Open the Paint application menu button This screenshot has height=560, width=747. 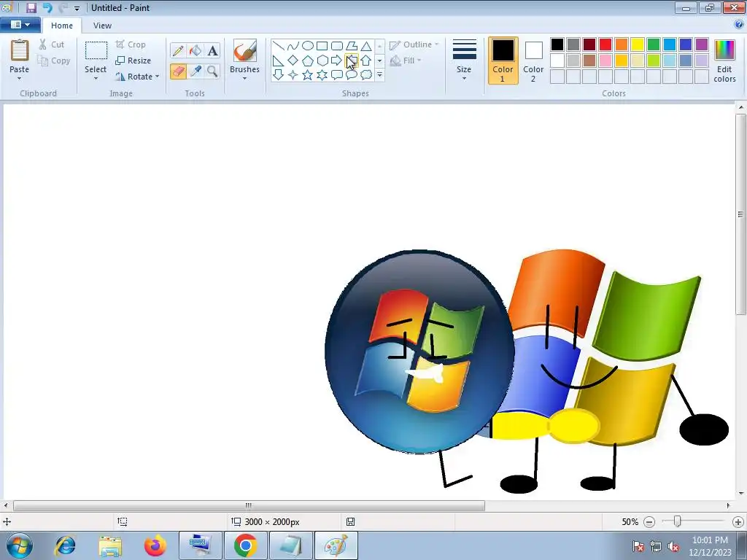[20, 25]
